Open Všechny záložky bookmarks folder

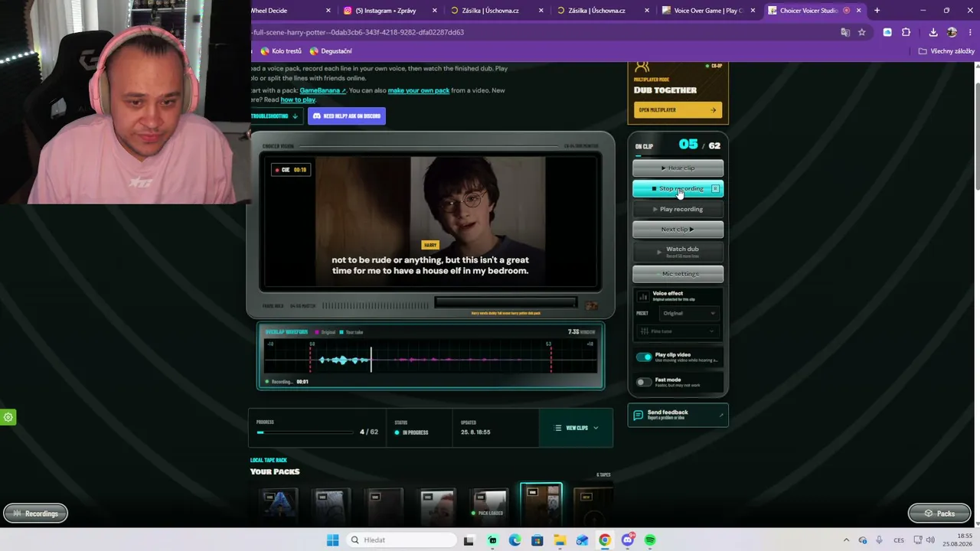946,51
